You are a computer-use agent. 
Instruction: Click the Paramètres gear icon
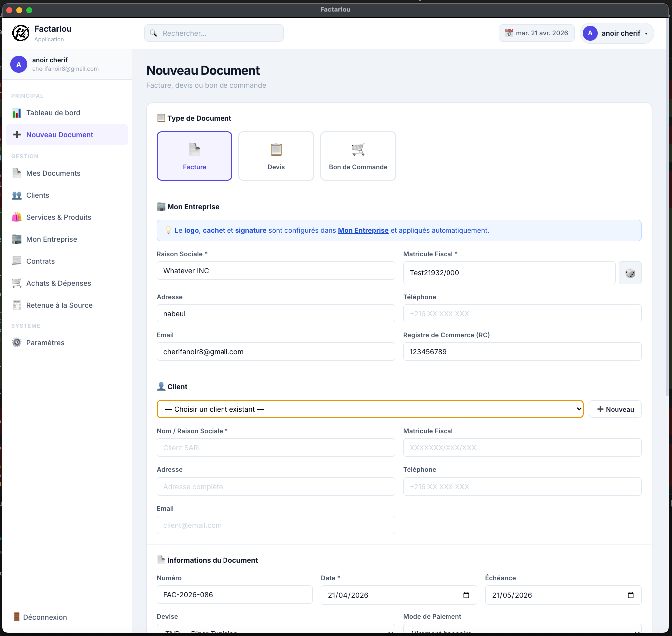pyautogui.click(x=17, y=343)
